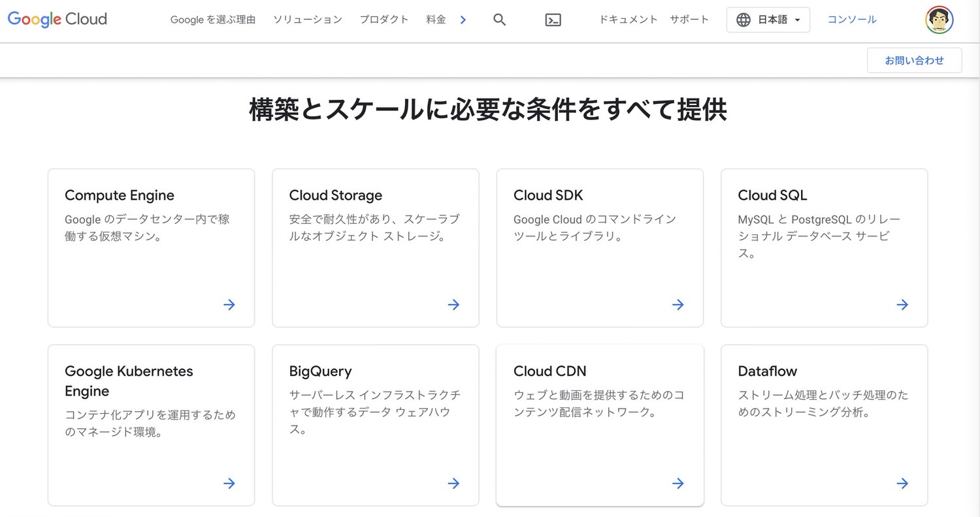
Task: Click description text '安全で耐久性があり、スケーラブルなオブジェクト ストレージ。'
Action: pyautogui.click(x=374, y=228)
